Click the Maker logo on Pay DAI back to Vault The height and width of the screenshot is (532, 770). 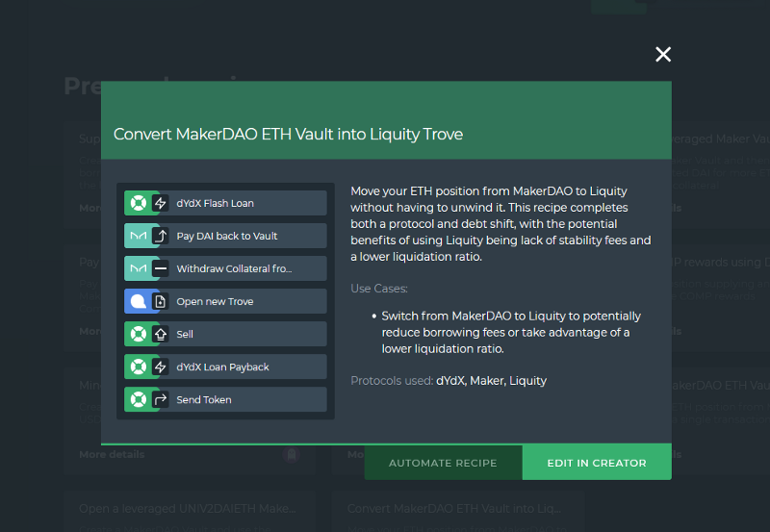(x=139, y=236)
